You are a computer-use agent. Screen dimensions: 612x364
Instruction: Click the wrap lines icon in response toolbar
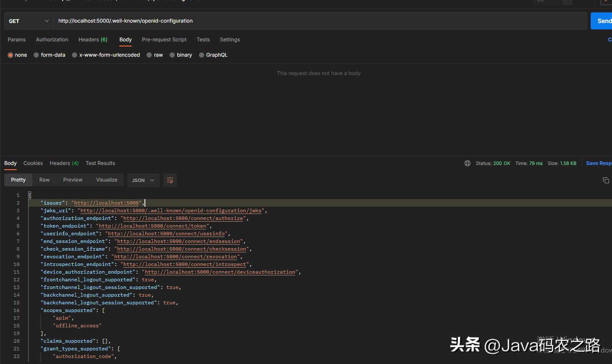[170, 180]
